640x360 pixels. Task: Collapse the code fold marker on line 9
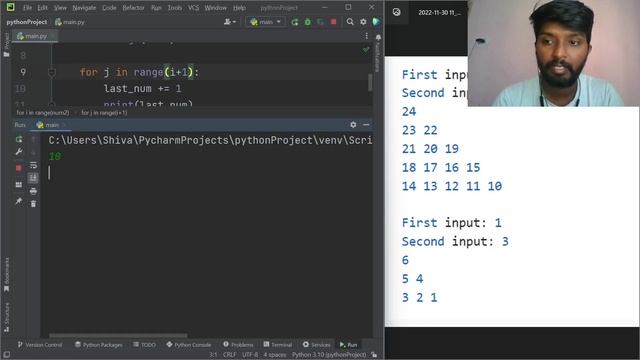coord(52,73)
